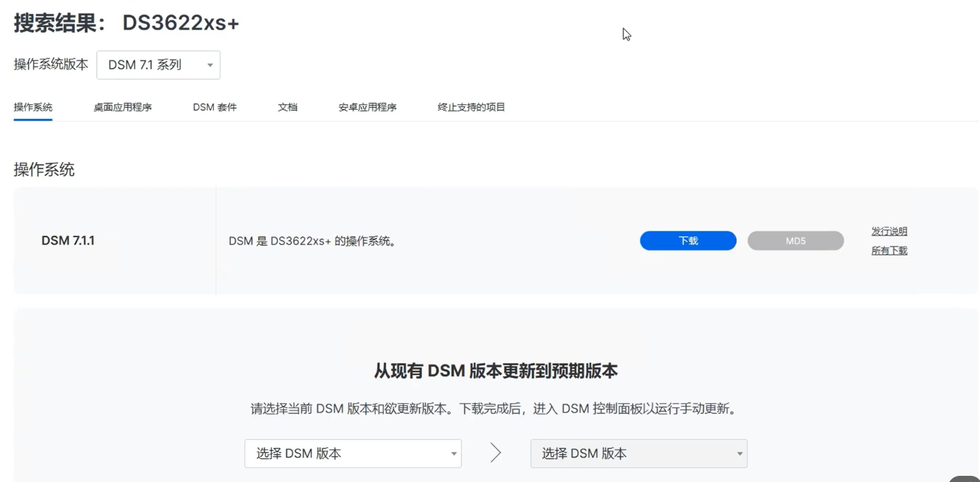
Task: Select the 文档 tab
Action: coord(287,107)
